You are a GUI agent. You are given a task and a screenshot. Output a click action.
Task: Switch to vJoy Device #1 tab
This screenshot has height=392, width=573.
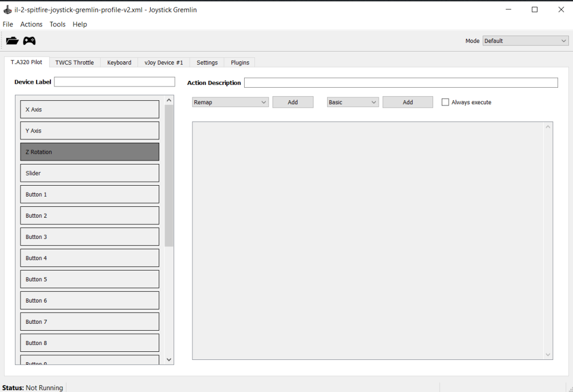point(164,62)
